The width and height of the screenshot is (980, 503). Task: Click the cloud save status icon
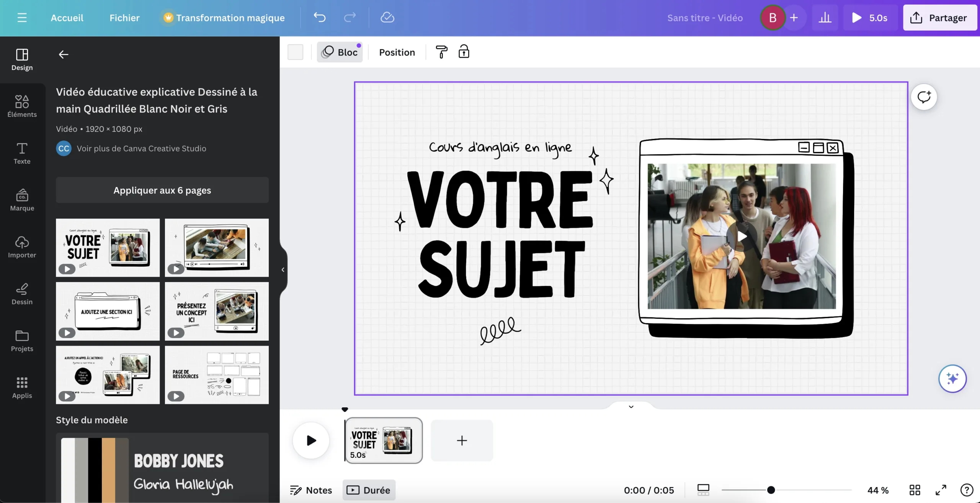[x=387, y=18]
